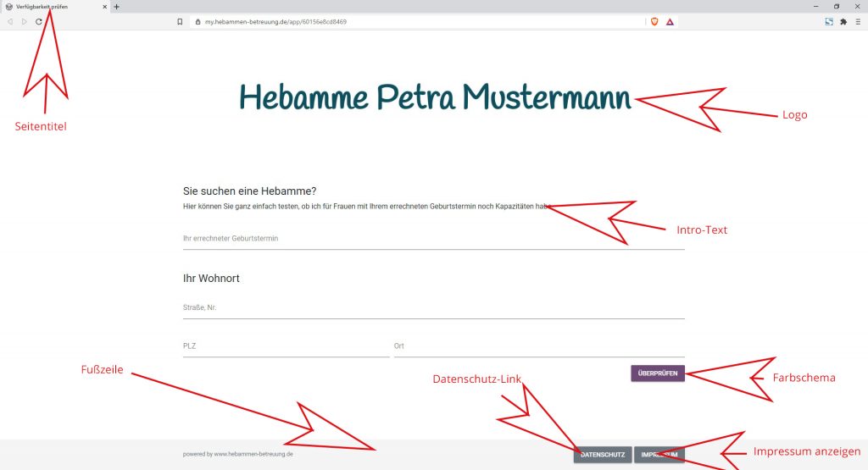The height and width of the screenshot is (470, 868).
Task: Click the Impressum button in footer
Action: [659, 455]
